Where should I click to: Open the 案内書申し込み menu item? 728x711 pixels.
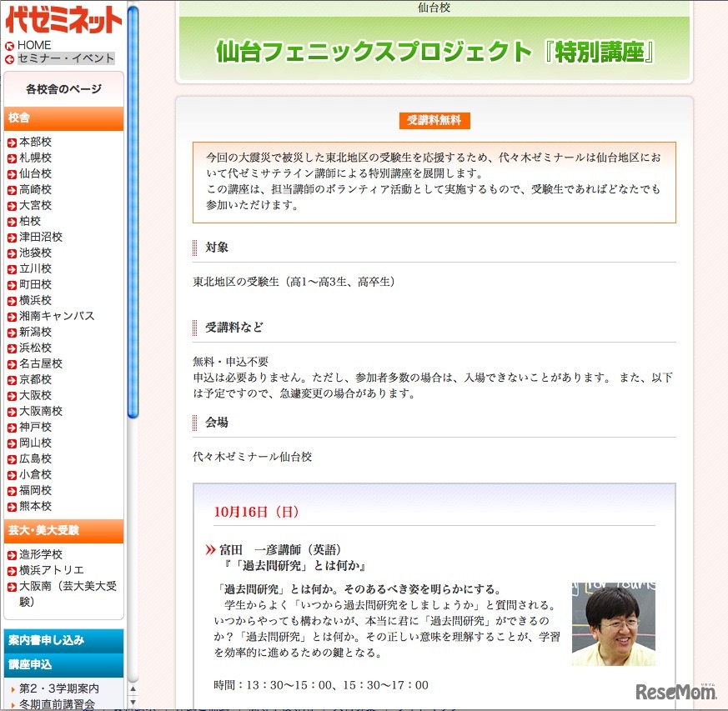(x=63, y=640)
